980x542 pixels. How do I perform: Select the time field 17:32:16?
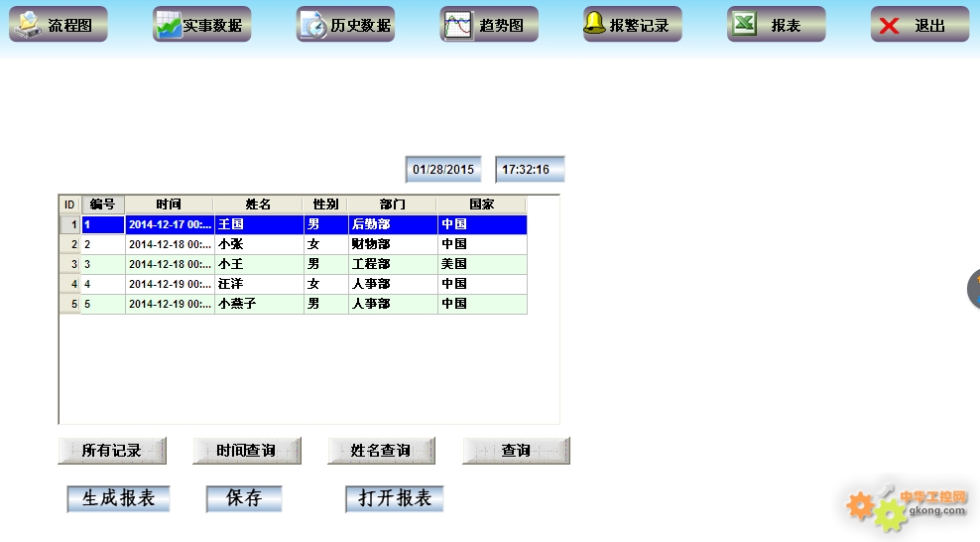tap(530, 170)
